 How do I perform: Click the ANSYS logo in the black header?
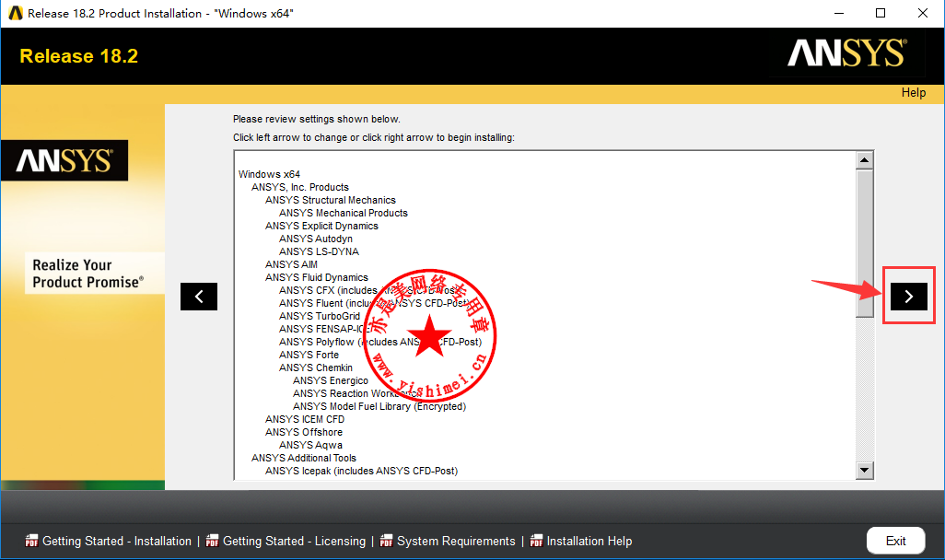(846, 53)
